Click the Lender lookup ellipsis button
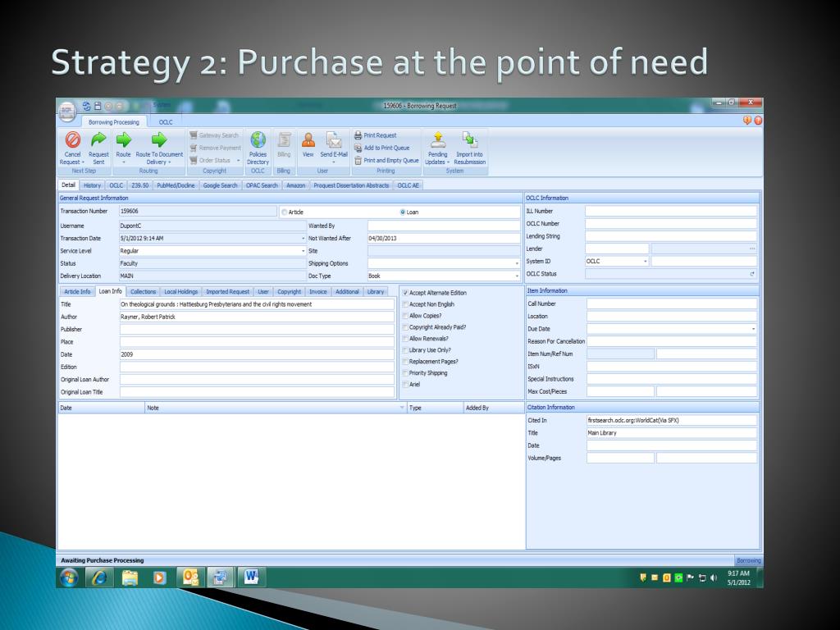 click(x=752, y=249)
